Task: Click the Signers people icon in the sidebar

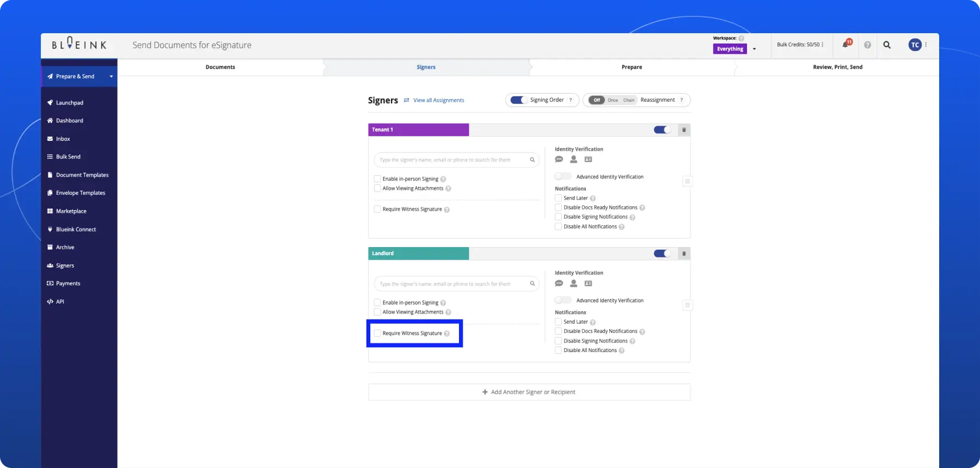Action: 50,266
